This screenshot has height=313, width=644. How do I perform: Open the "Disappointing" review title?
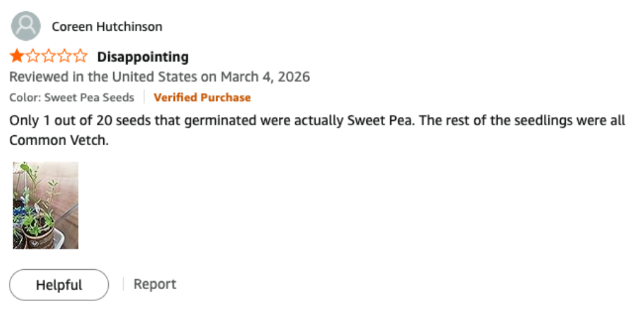coord(143,57)
